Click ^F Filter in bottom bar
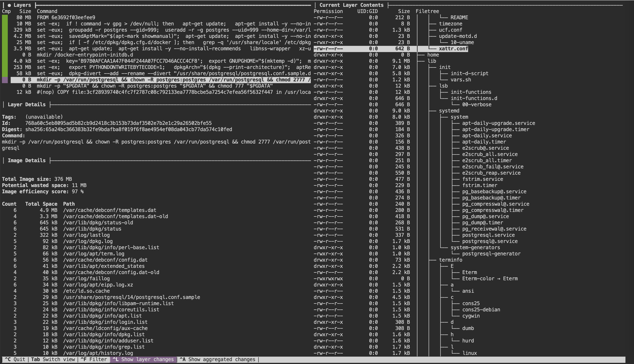 point(93,359)
